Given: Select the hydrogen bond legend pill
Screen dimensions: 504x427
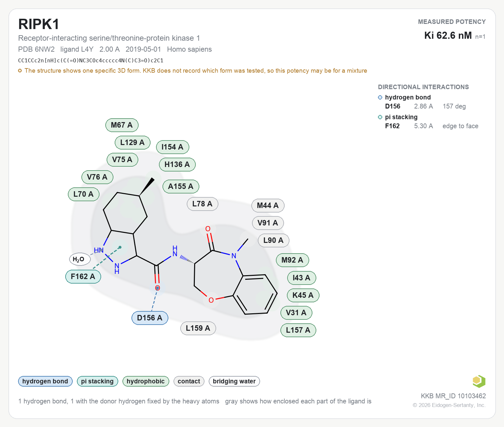Looking at the screenshot, I should point(45,381).
